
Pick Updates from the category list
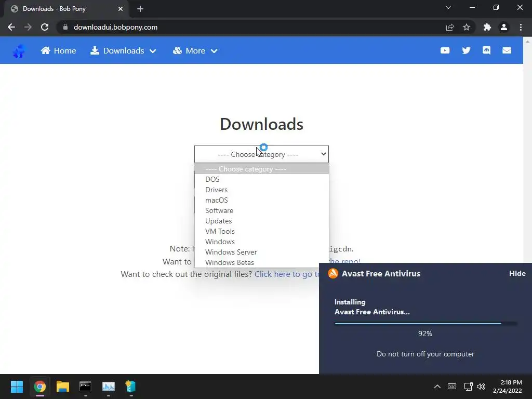[262, 221]
